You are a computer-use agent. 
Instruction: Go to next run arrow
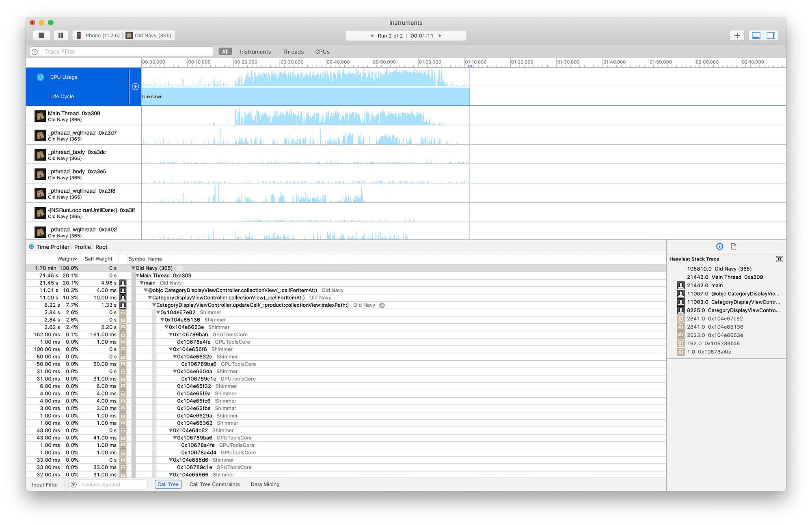tap(440, 36)
